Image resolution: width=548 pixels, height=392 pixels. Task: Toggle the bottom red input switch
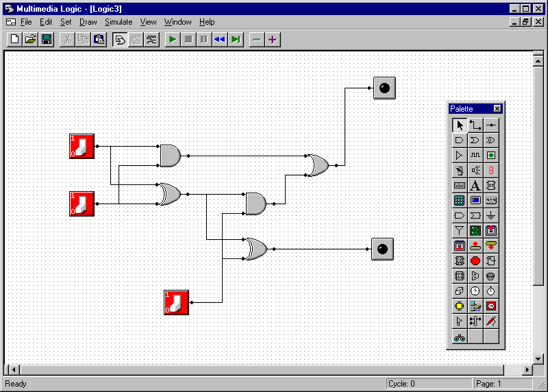point(176,302)
